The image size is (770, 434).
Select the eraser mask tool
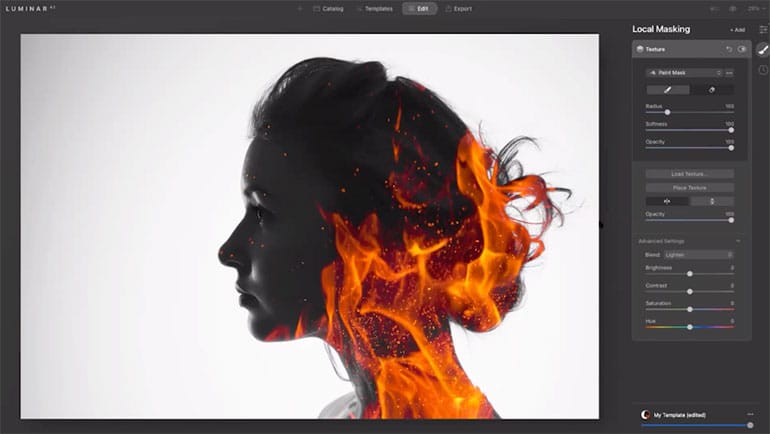pos(711,89)
